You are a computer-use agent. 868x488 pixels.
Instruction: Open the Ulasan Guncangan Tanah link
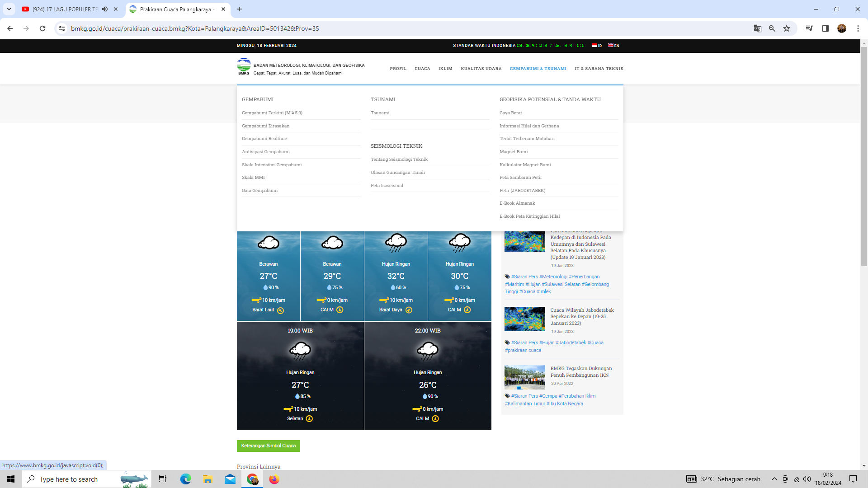point(398,173)
